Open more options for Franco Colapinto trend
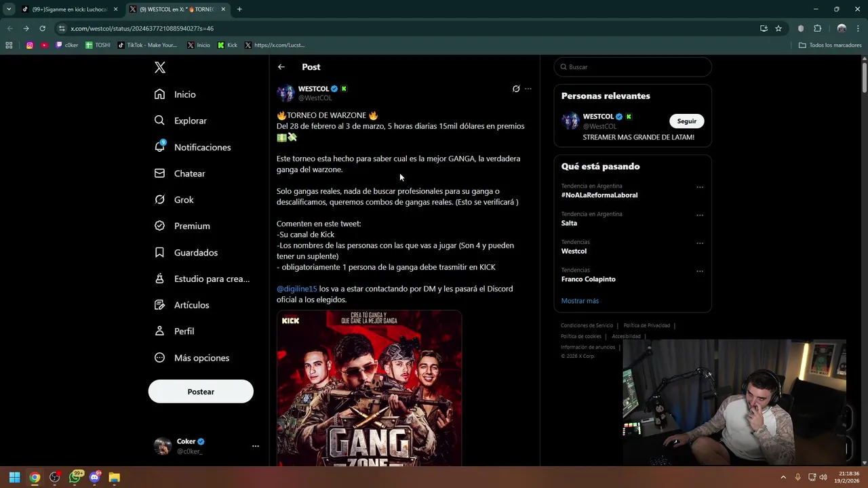The width and height of the screenshot is (868, 488). [x=700, y=271]
